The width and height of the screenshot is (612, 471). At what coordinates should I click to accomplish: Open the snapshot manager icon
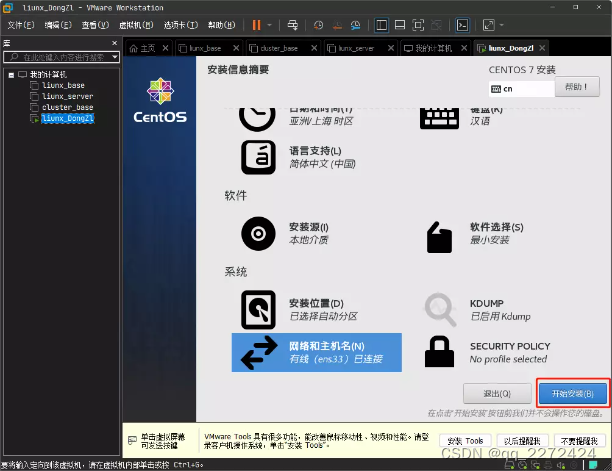pos(356,25)
